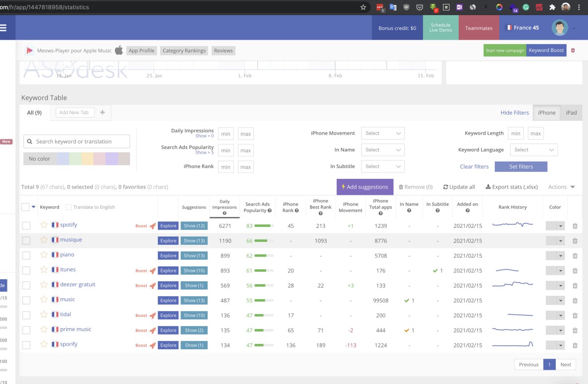Select the spotify row checkbox

coord(26,226)
